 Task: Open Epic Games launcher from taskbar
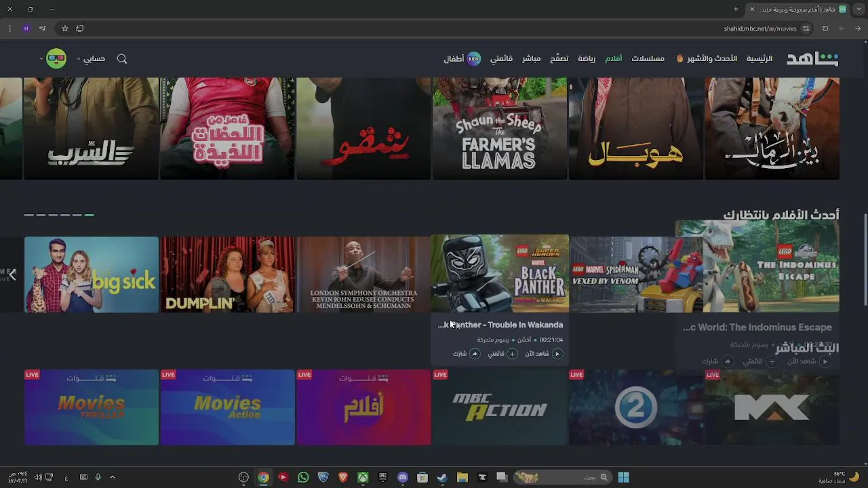pos(383,477)
